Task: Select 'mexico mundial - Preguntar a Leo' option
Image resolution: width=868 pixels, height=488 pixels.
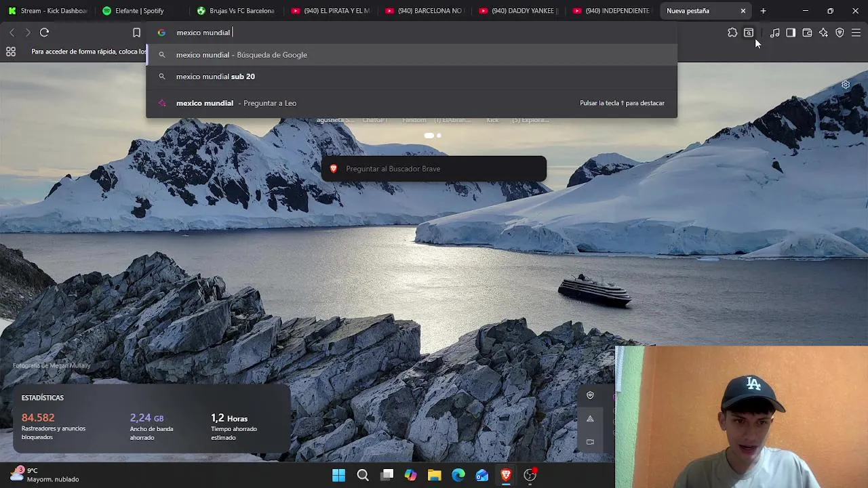Action: 412,103
